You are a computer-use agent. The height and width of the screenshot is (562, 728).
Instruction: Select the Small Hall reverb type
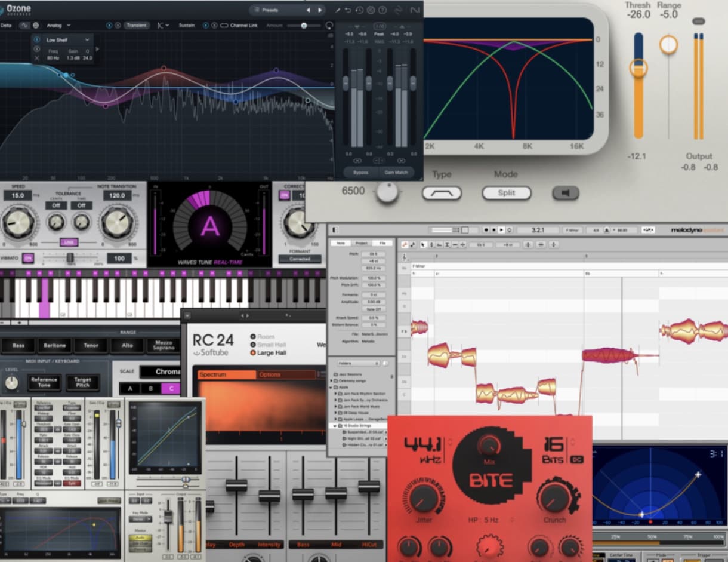(268, 345)
